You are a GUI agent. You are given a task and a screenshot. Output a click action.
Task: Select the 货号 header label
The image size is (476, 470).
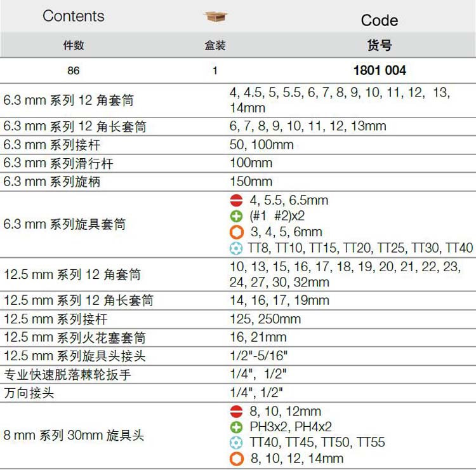379,45
